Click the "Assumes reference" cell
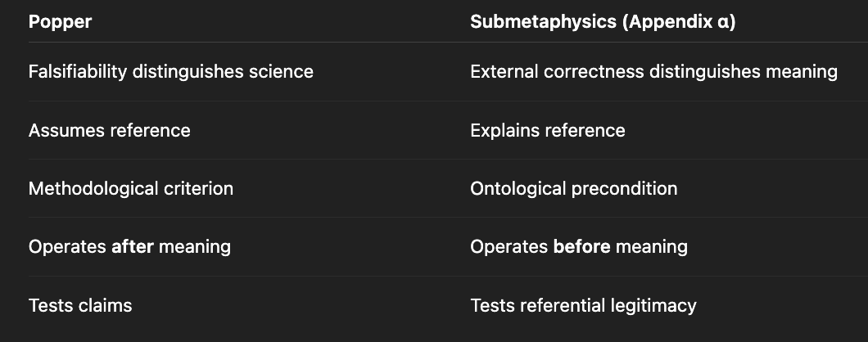 (109, 130)
